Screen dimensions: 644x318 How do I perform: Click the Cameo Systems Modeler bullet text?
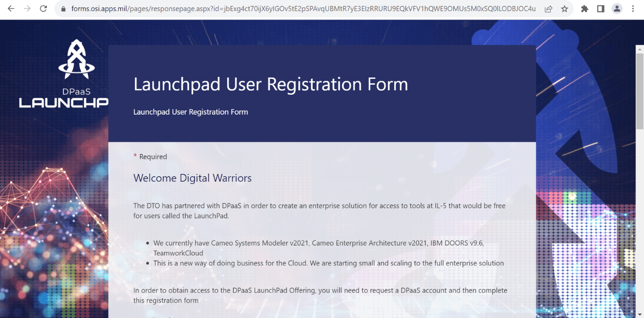click(319, 248)
